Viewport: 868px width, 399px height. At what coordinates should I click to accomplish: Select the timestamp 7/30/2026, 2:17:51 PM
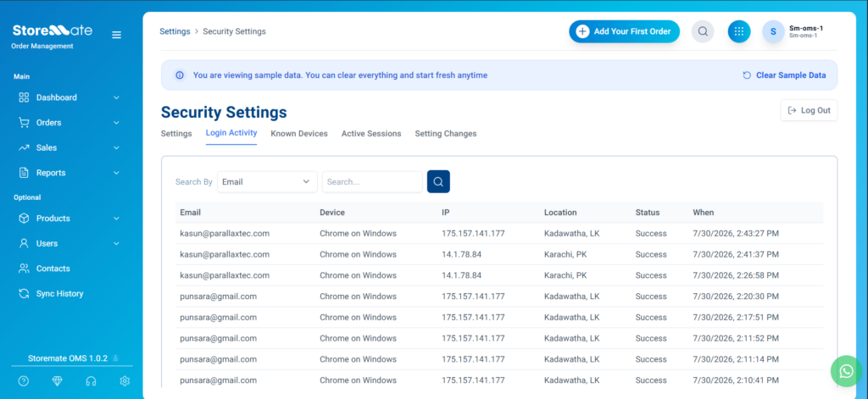(x=736, y=317)
